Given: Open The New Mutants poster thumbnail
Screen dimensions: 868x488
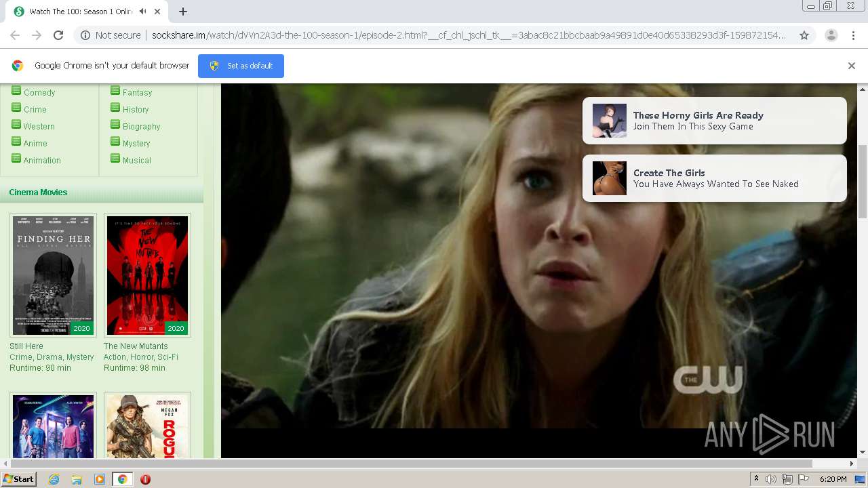Looking at the screenshot, I should tap(148, 275).
